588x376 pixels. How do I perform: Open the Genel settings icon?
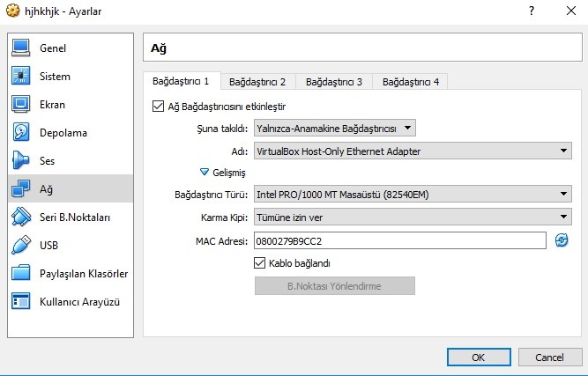pos(22,48)
